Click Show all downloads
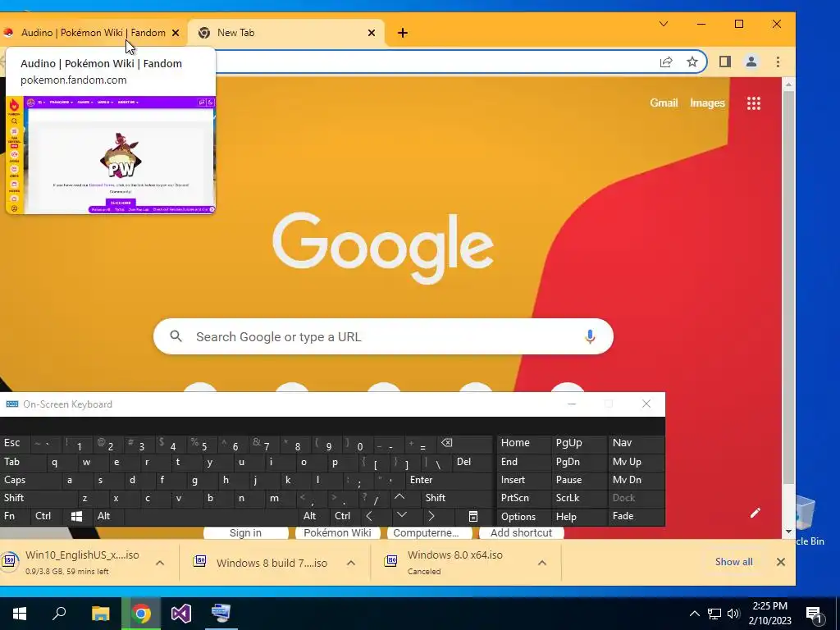This screenshot has height=630, width=840. 733,562
